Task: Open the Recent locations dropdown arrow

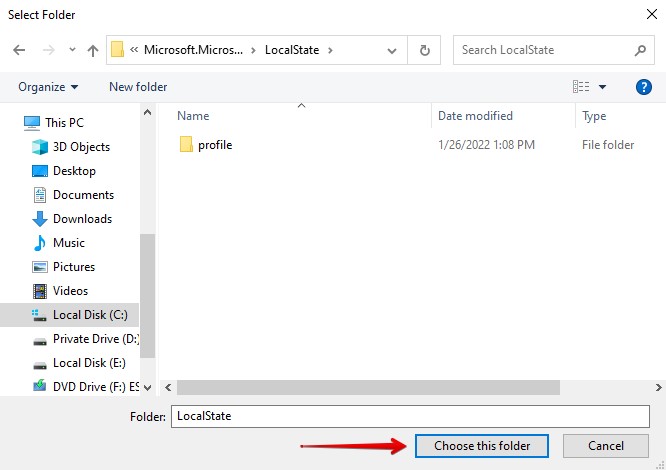Action: point(72,50)
